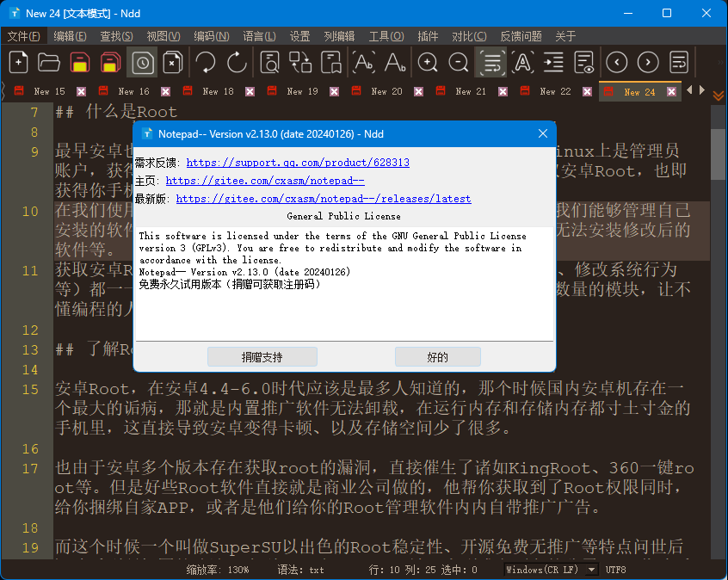728x580 pixels.
Task: Close the Notepad-- version dialog
Action: (543, 133)
